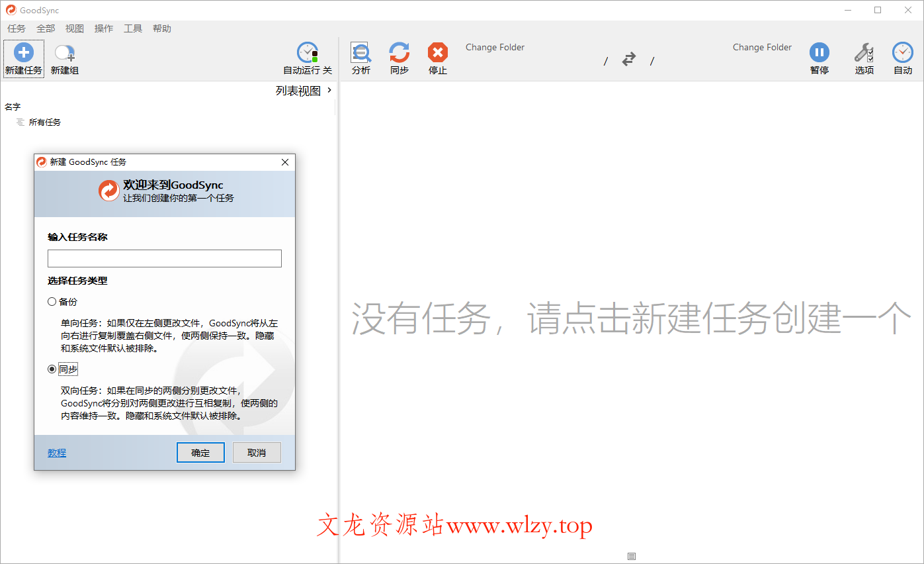Open the 选项 (Options) icon
This screenshot has width=924, height=564.
[864, 58]
